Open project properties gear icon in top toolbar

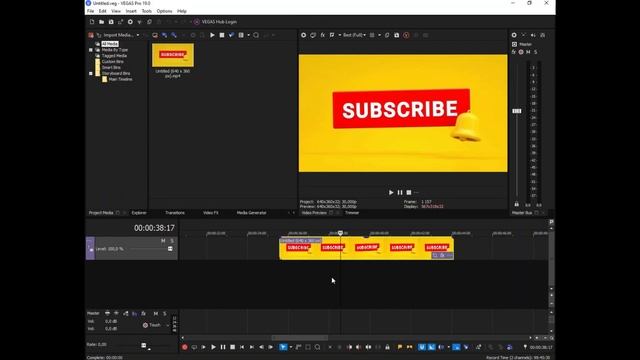(x=130, y=22)
